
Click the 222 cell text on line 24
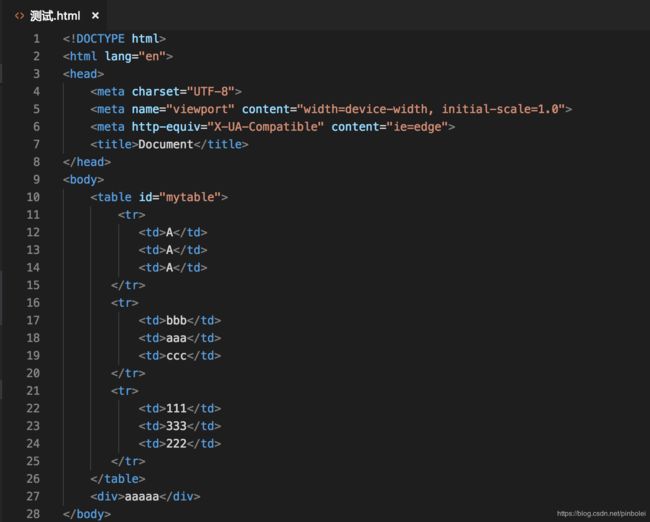click(x=176, y=444)
